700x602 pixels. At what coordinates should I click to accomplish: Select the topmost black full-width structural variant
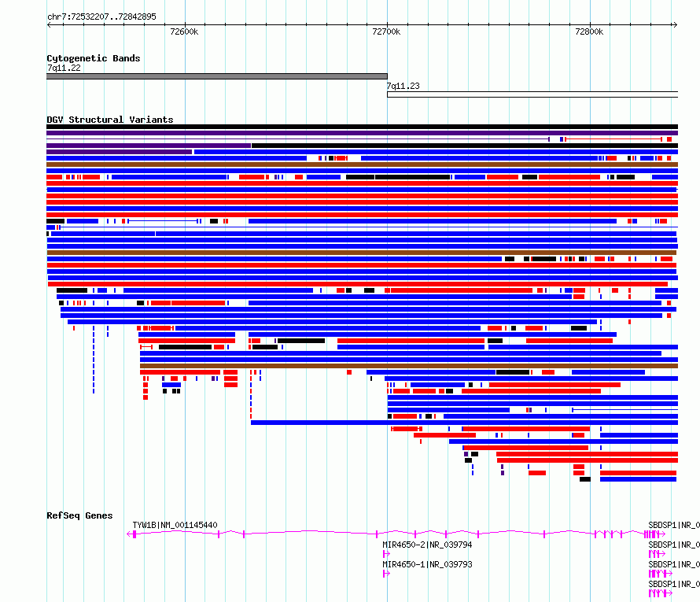(x=362, y=127)
